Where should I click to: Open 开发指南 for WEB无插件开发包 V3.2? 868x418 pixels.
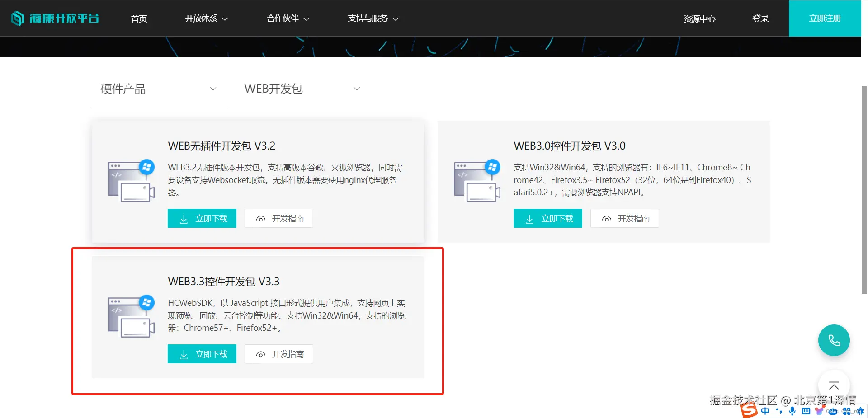tap(278, 219)
